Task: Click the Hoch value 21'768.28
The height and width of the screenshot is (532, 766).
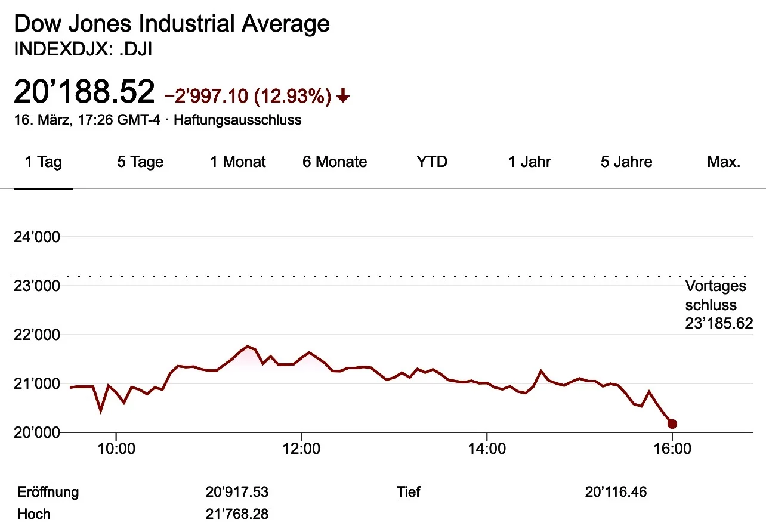Action: point(237,514)
